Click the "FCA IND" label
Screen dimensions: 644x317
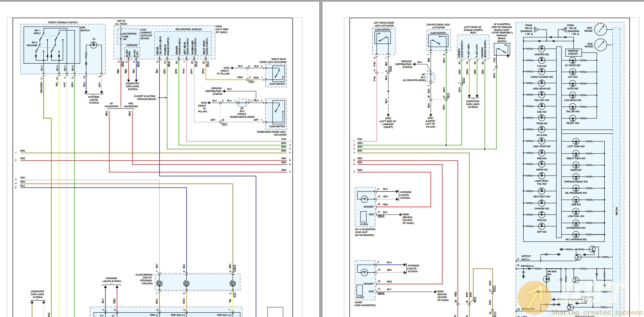pos(542,66)
